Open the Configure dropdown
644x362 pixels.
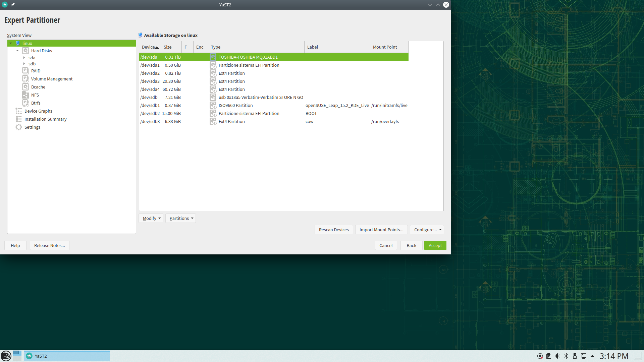[x=427, y=230]
